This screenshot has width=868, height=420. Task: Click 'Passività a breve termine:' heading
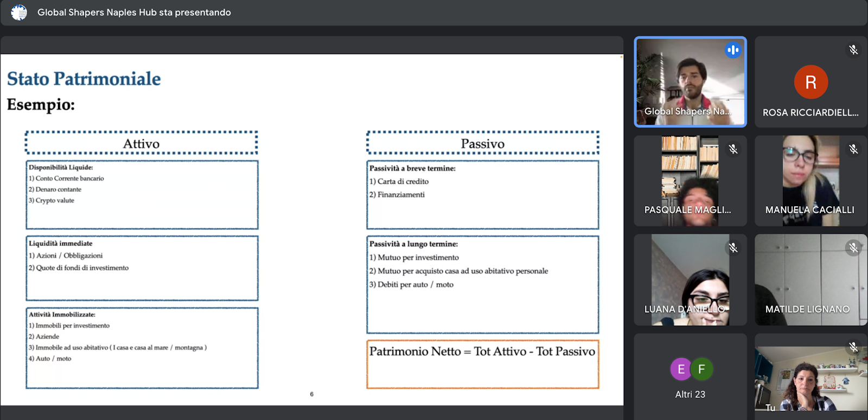pyautogui.click(x=412, y=168)
